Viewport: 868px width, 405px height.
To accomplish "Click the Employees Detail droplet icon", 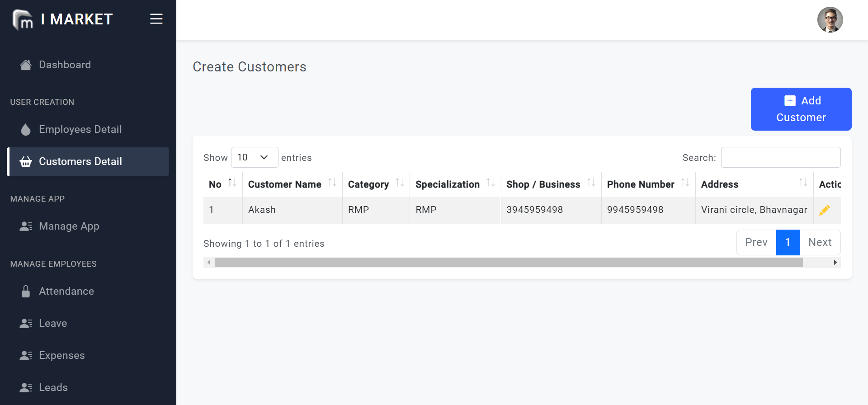I will click(x=26, y=130).
